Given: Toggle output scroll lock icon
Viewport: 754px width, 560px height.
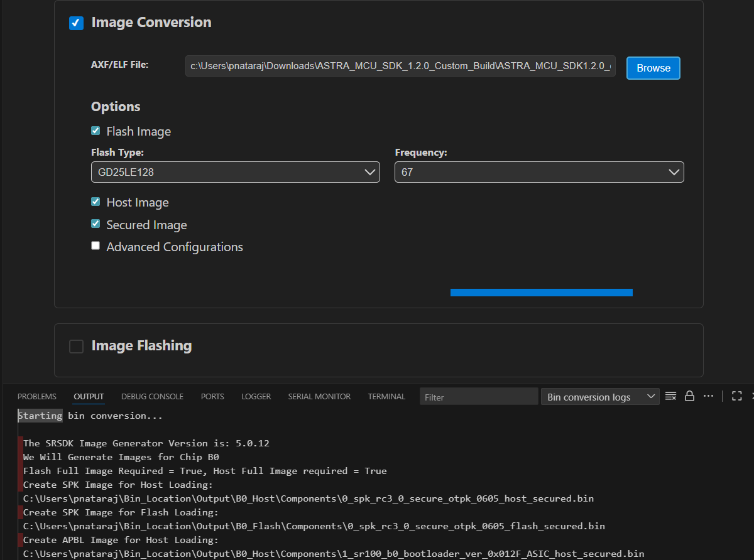Looking at the screenshot, I should [689, 396].
